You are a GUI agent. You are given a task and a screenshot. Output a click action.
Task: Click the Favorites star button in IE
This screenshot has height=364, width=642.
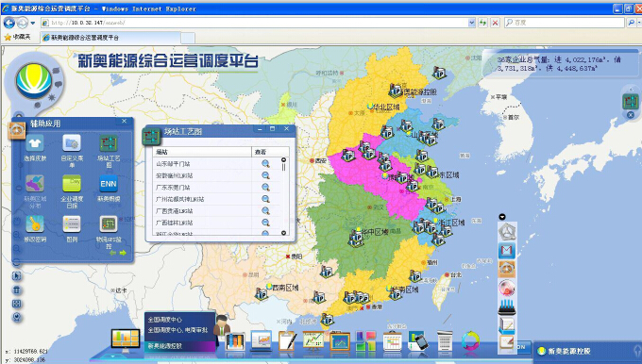click(18, 37)
